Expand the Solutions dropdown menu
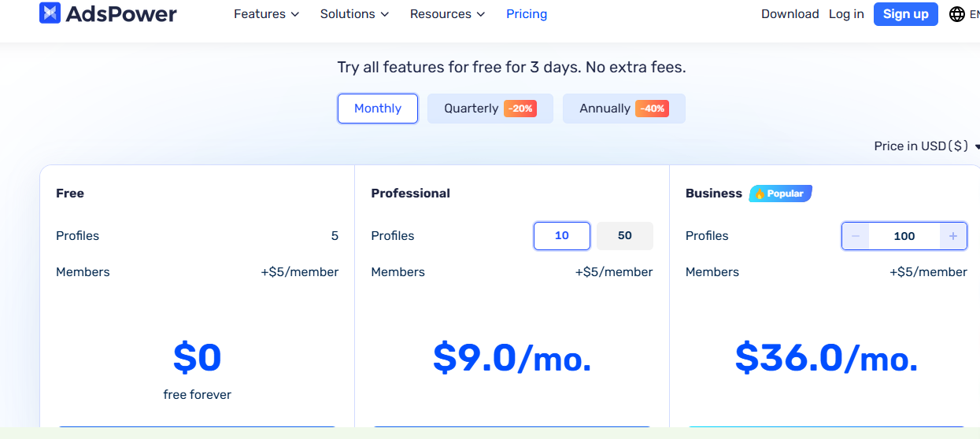 [x=354, y=14]
